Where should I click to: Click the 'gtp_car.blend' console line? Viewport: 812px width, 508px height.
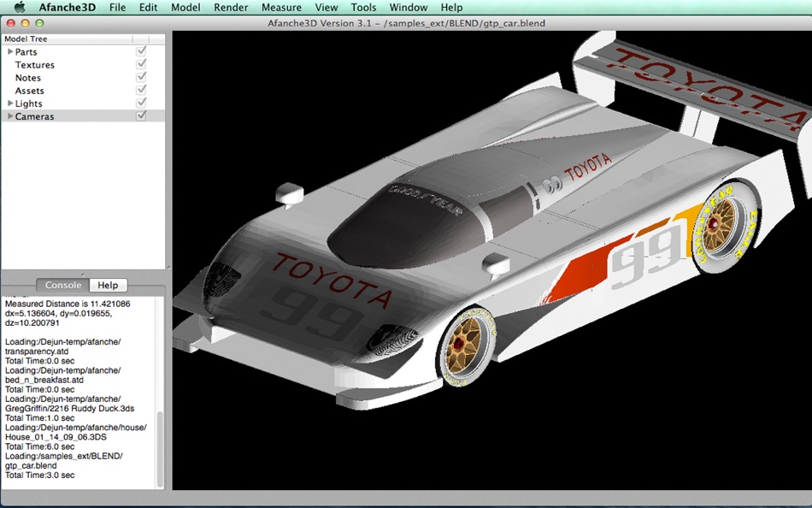pyautogui.click(x=31, y=465)
